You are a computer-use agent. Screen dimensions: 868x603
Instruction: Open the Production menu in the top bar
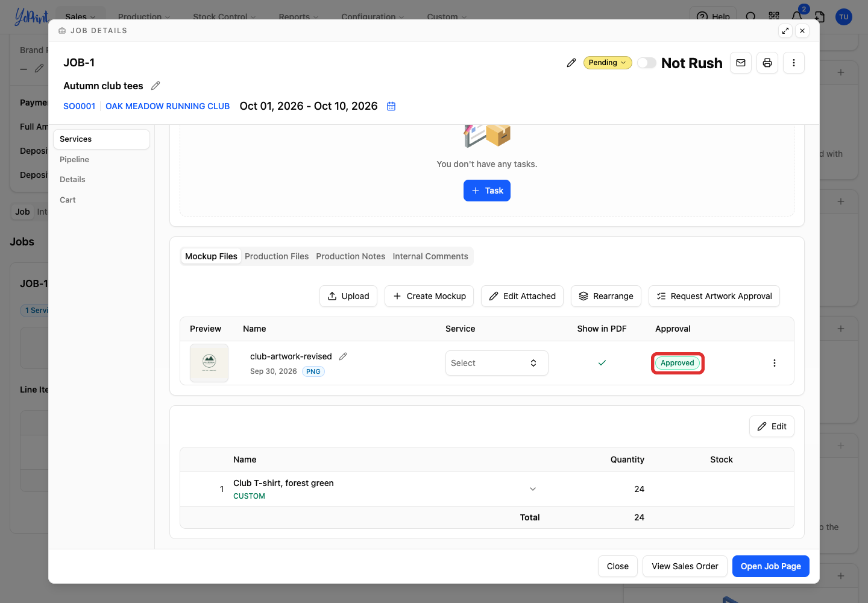point(144,16)
